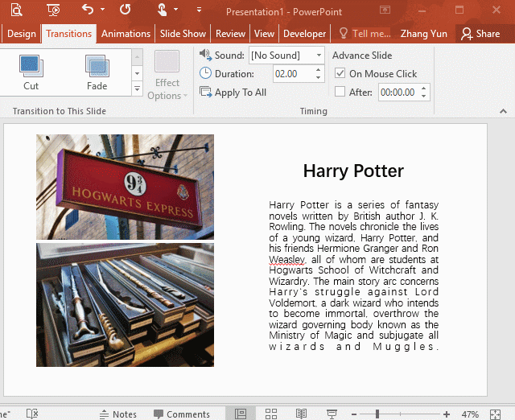Open the Effect Options dropdown
The image size is (515, 420).
click(x=167, y=76)
